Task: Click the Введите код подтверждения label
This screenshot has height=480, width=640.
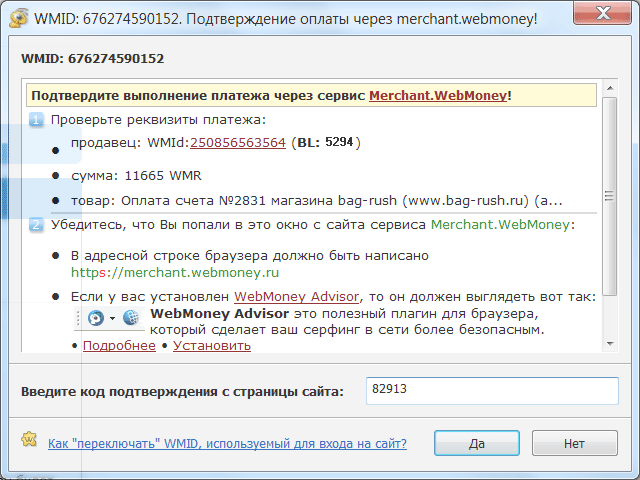Action: pos(182,391)
